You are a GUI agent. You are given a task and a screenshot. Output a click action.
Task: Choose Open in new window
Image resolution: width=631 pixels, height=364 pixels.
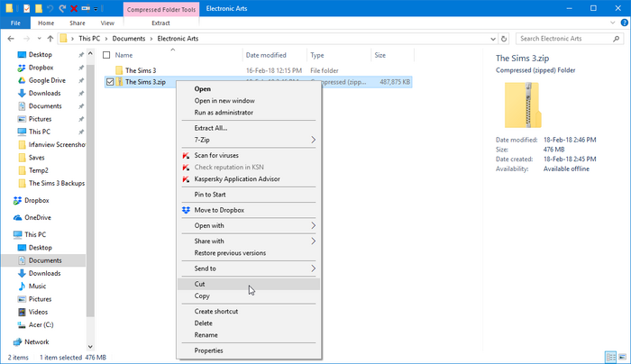coord(249,101)
